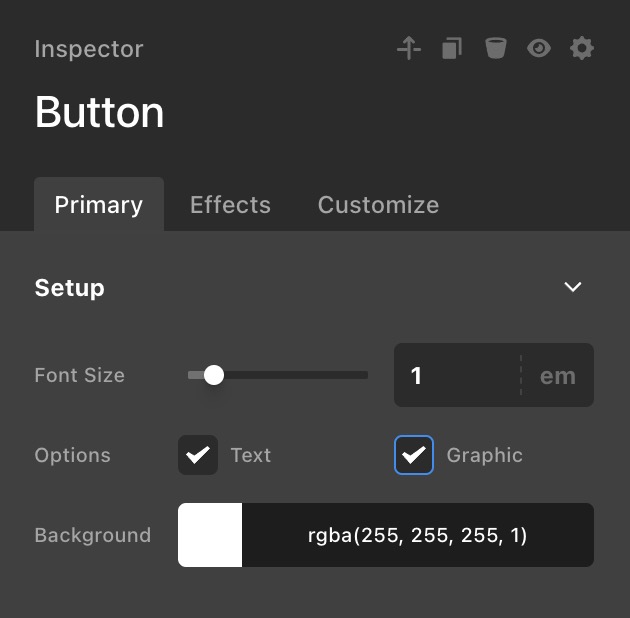Click the Button element title
The height and width of the screenshot is (618, 630).
99,112
